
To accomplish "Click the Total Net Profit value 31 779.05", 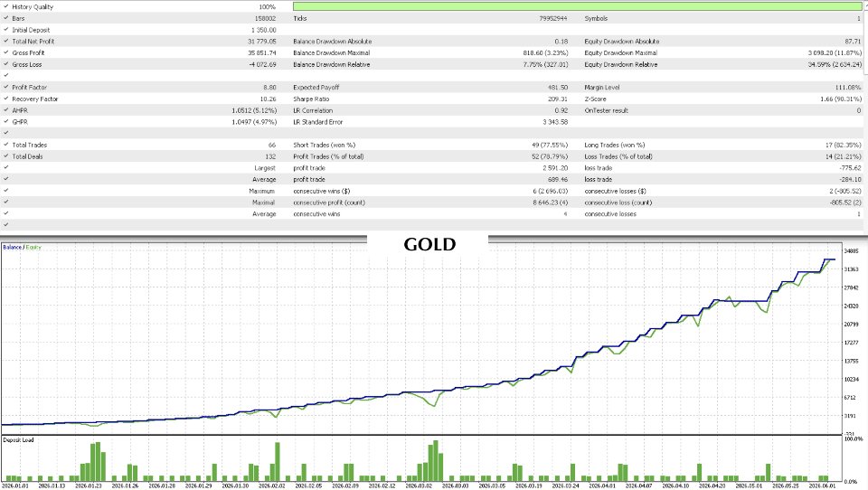I will coord(262,42).
